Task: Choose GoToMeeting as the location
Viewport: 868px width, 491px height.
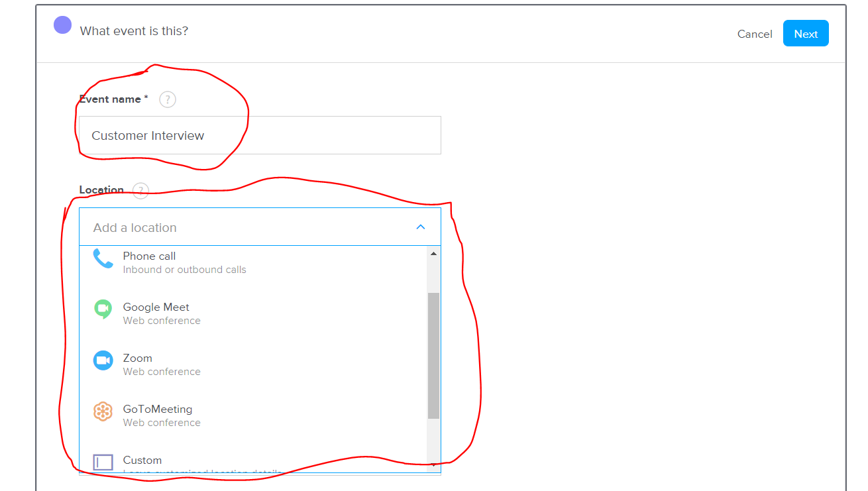Action: coord(254,415)
